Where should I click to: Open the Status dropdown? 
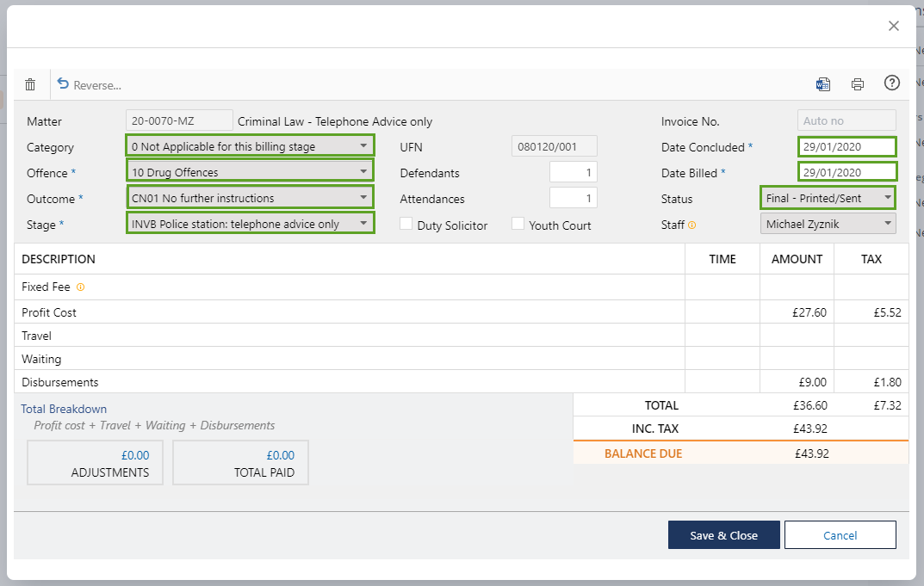[x=828, y=198]
